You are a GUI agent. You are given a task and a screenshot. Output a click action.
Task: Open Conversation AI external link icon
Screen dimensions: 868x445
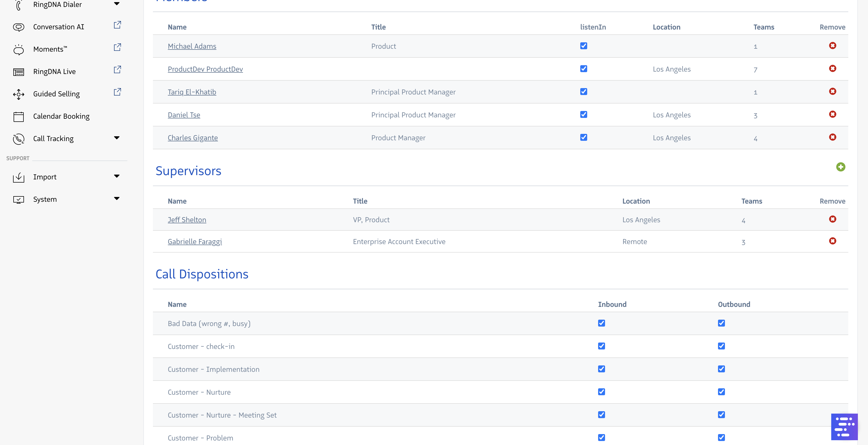pyautogui.click(x=117, y=25)
